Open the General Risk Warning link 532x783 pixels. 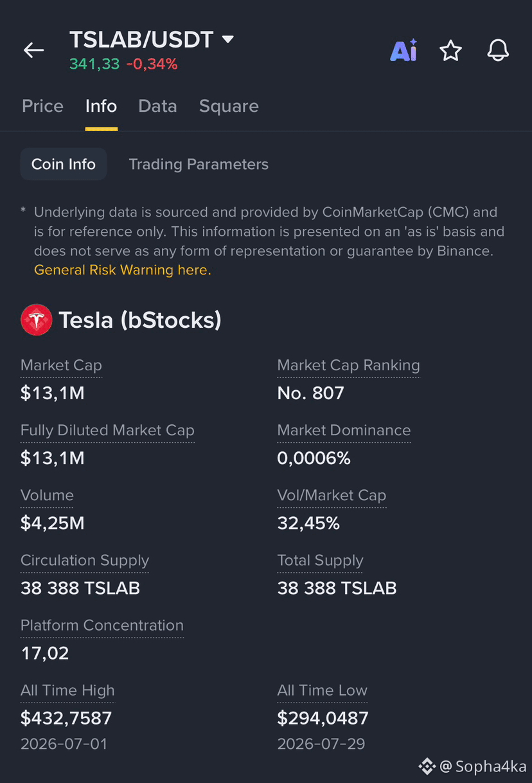pos(123,270)
